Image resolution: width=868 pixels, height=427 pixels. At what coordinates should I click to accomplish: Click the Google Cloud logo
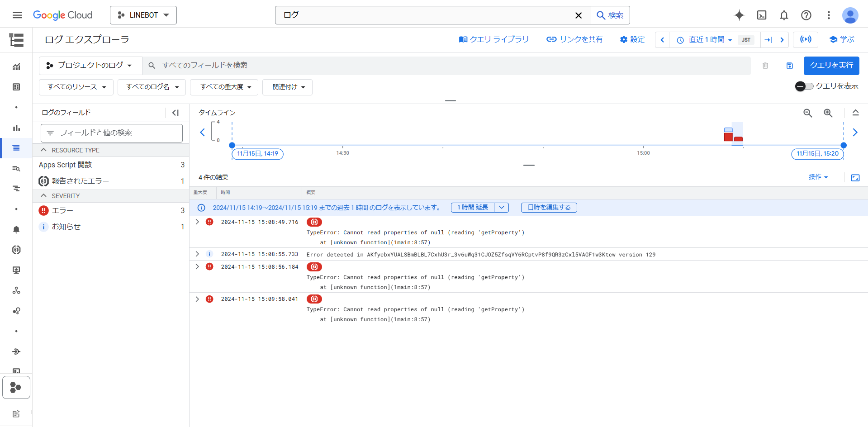click(x=63, y=15)
